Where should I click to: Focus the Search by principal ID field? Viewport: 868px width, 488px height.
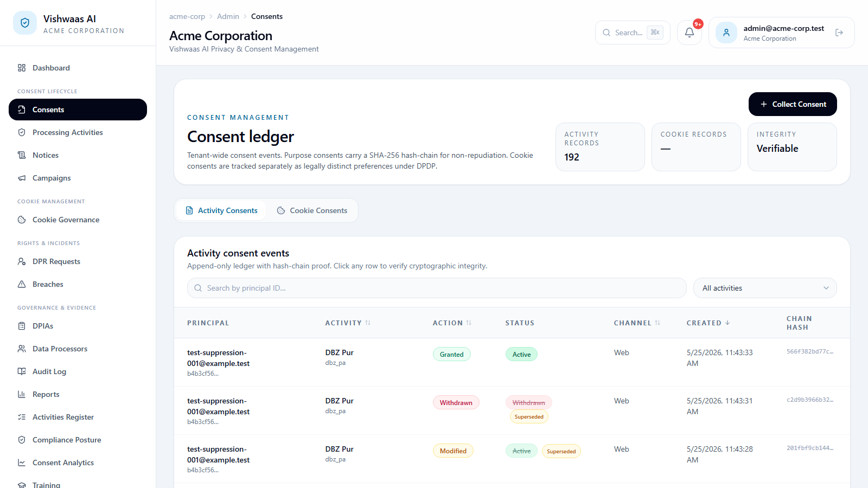437,288
